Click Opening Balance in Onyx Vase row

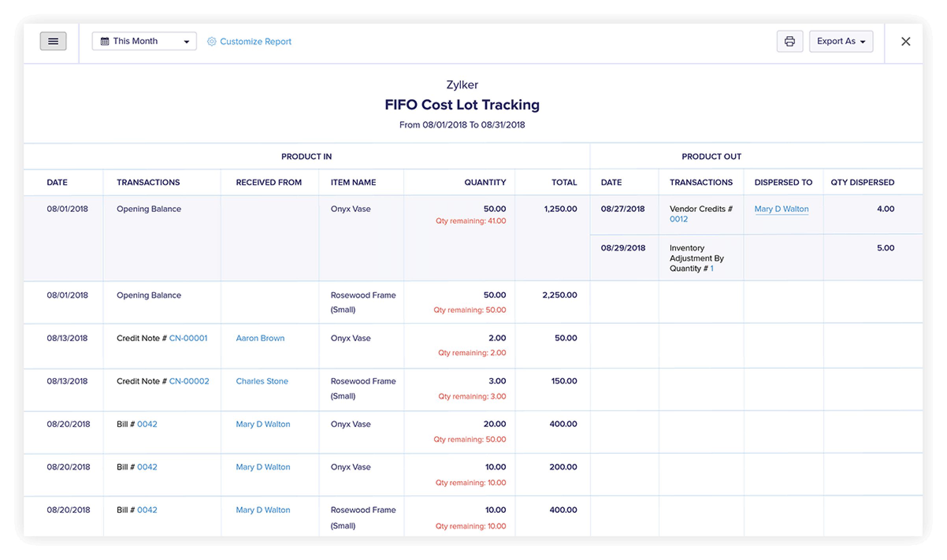pyautogui.click(x=149, y=209)
